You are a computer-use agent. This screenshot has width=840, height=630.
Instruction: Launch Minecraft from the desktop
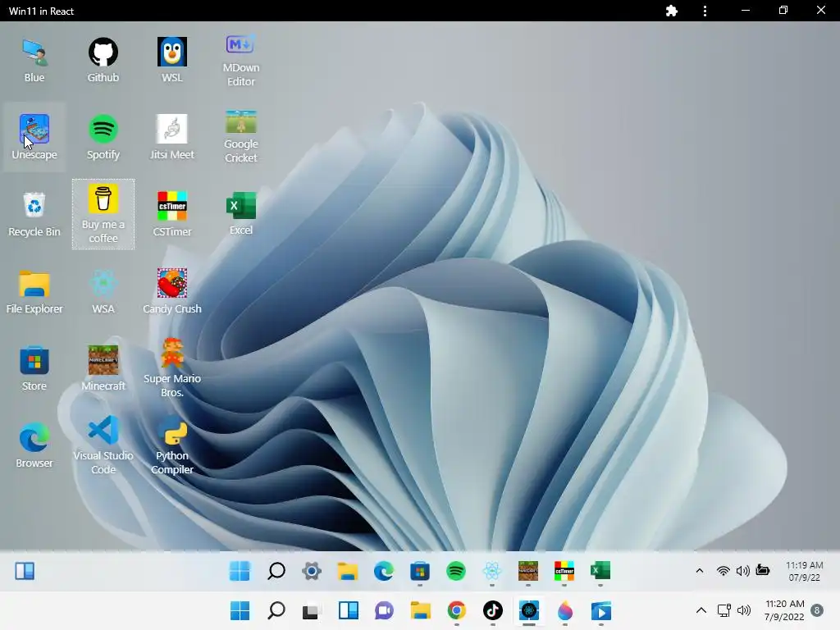(103, 368)
